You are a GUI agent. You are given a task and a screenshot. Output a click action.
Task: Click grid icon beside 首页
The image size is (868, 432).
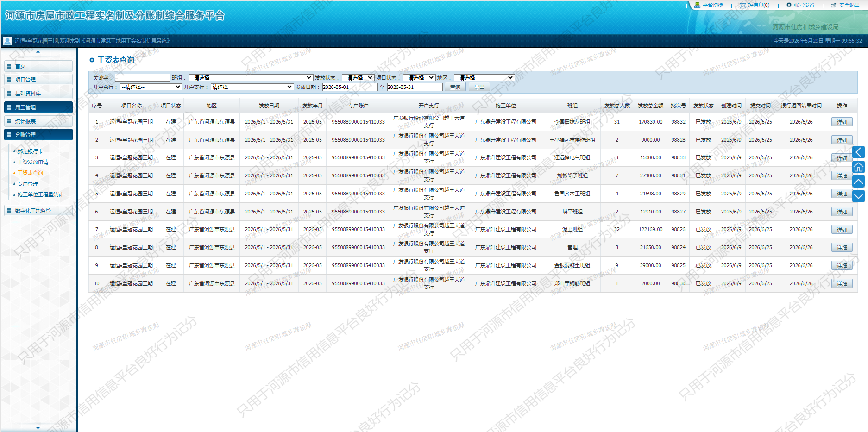coord(9,66)
